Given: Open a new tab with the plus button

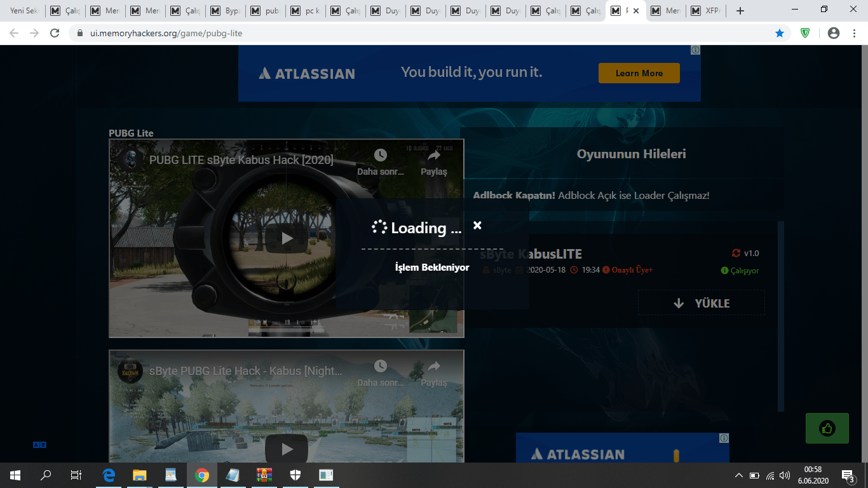Looking at the screenshot, I should point(740,11).
